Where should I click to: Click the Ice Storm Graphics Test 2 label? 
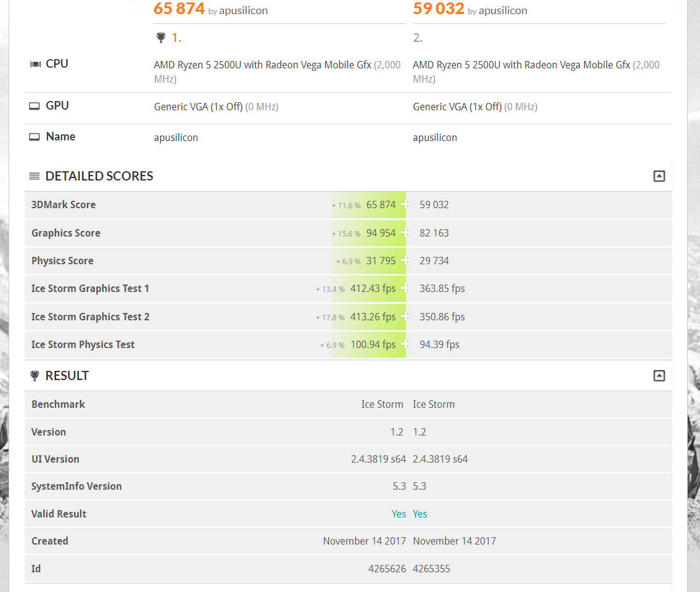pos(90,317)
